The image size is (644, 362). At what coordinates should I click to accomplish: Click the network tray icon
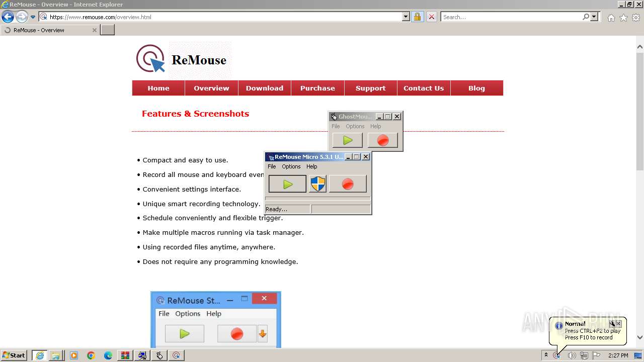coord(584,355)
